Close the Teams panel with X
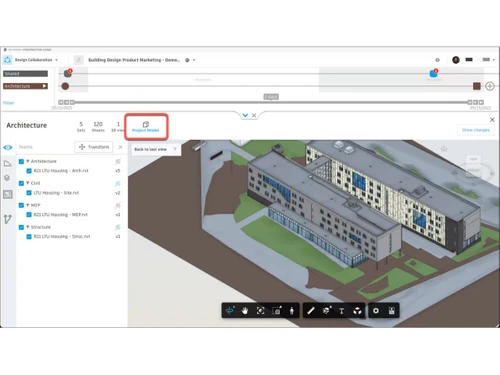 tap(120, 147)
